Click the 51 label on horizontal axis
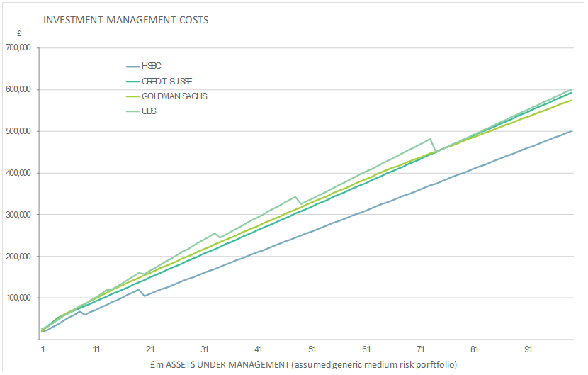 click(x=312, y=350)
